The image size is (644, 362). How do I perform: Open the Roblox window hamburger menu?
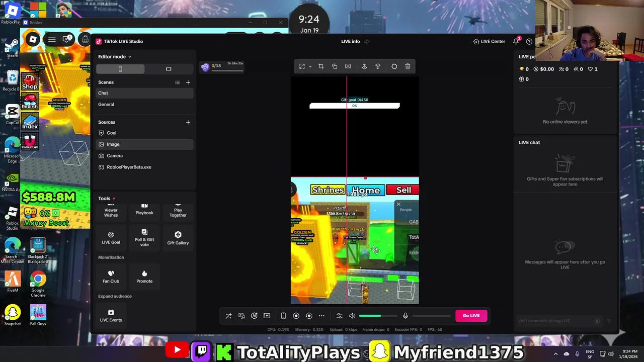(52, 39)
